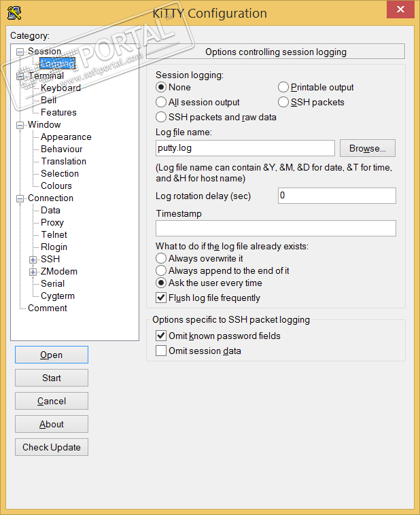Open the Comment category
The width and height of the screenshot is (420, 515).
tap(48, 308)
